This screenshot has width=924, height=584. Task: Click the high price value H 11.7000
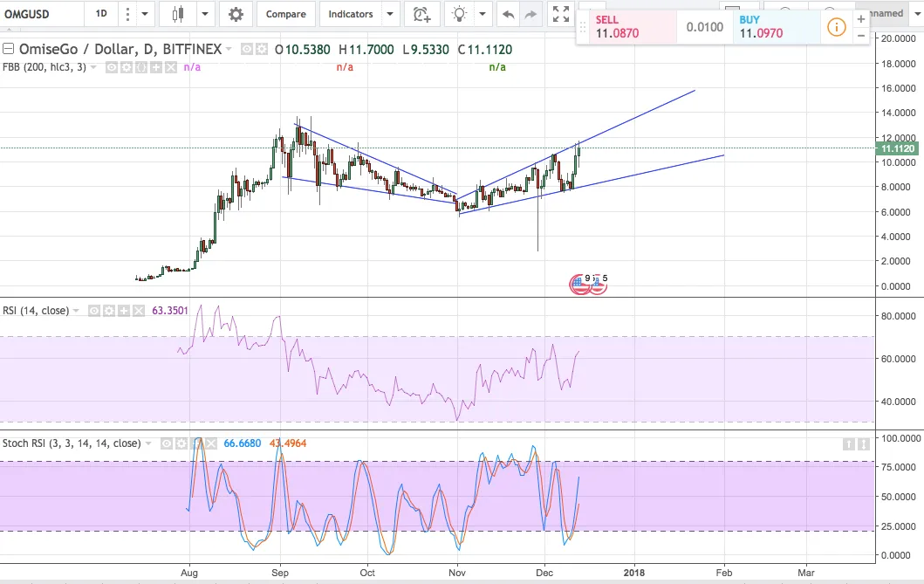click(x=366, y=50)
